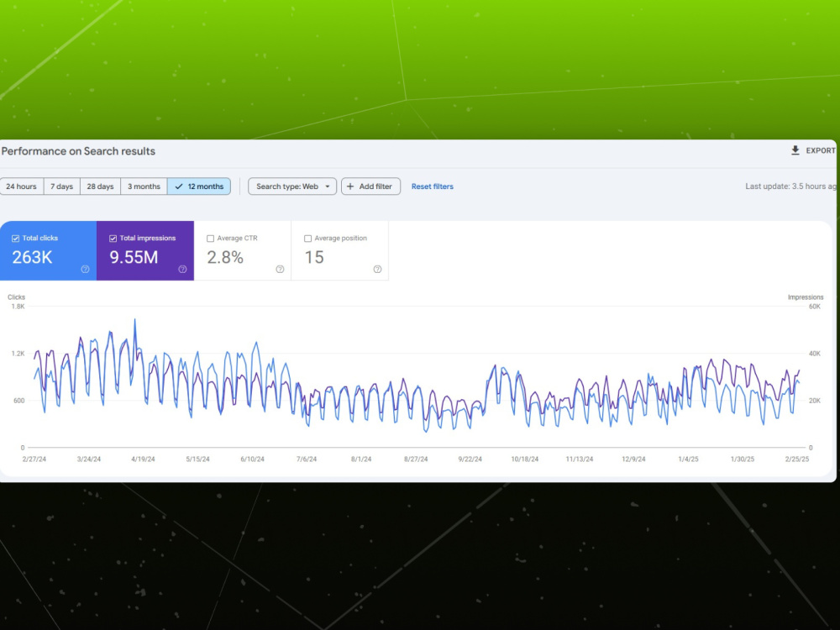Select the 12 months date range
This screenshot has height=630, width=840.
[199, 186]
